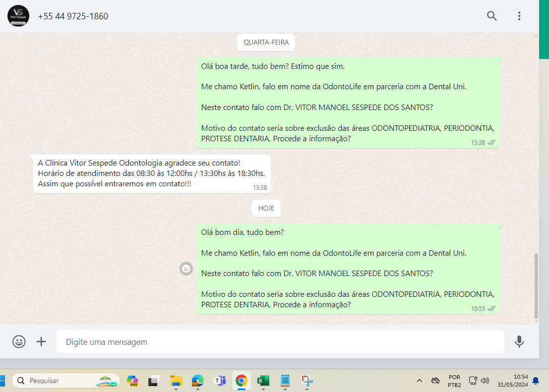Search within this chat
The width and height of the screenshot is (549, 392).
(491, 16)
